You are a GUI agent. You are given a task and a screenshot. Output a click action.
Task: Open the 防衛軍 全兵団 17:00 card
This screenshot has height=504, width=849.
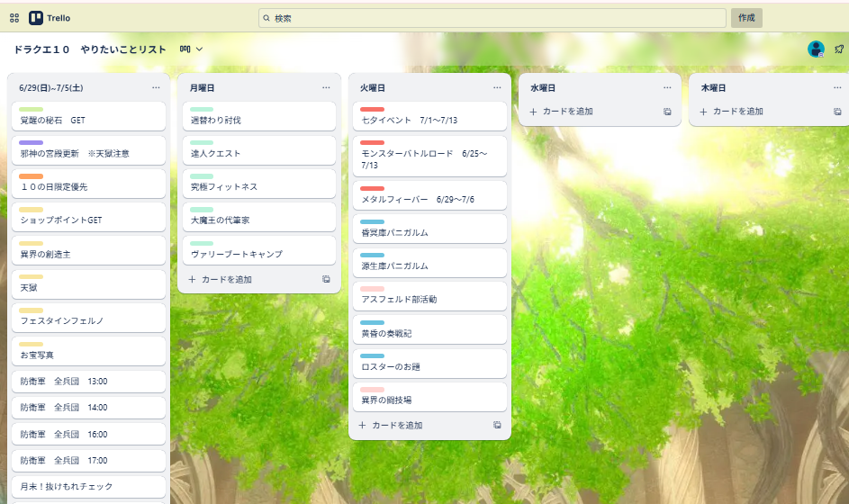coord(89,460)
